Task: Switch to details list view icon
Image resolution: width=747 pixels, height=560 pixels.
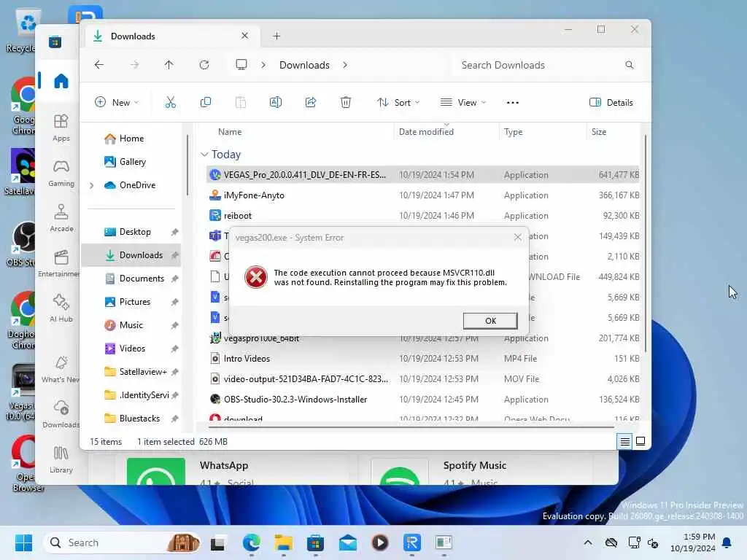Action: click(624, 442)
